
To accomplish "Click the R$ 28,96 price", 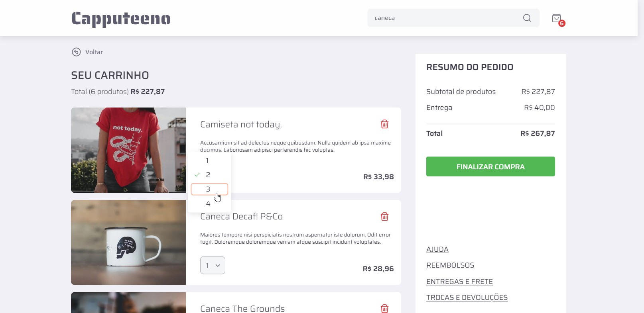I will pos(378,269).
